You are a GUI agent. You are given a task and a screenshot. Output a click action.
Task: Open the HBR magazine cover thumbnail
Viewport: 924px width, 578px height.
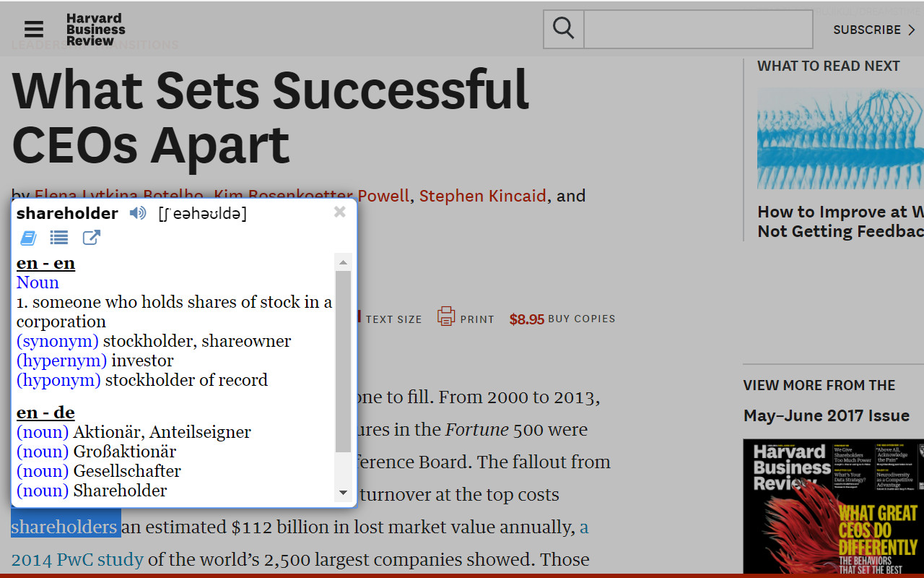pos(834,506)
